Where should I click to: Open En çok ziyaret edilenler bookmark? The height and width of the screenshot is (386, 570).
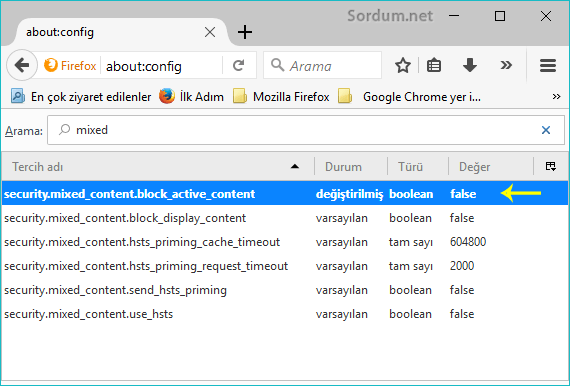pyautogui.click(x=81, y=97)
